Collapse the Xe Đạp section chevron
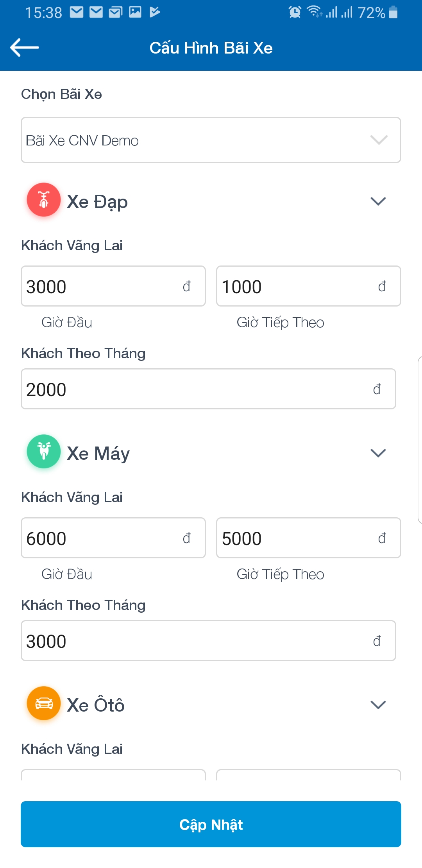The height and width of the screenshot is (868, 422). [378, 201]
